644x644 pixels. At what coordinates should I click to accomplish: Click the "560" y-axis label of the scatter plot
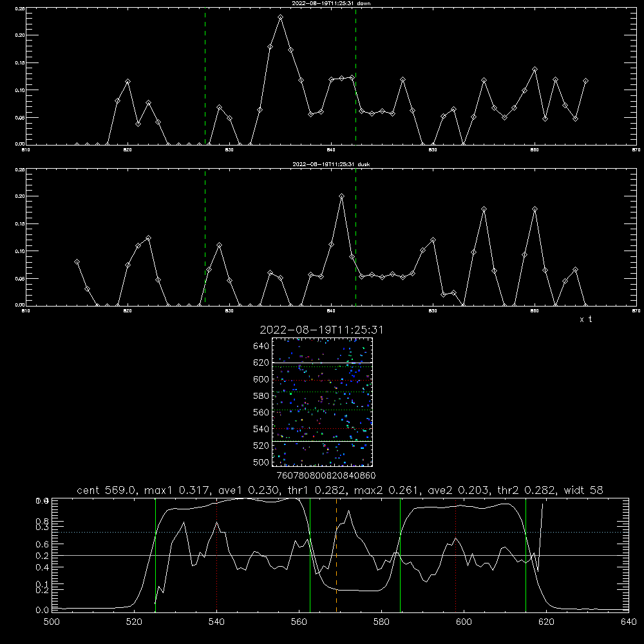[x=261, y=412]
